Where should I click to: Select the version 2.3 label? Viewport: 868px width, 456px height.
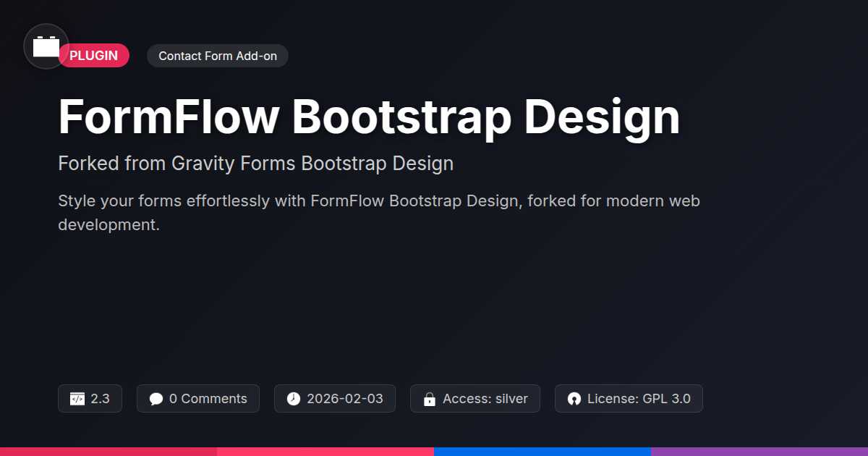click(x=101, y=399)
